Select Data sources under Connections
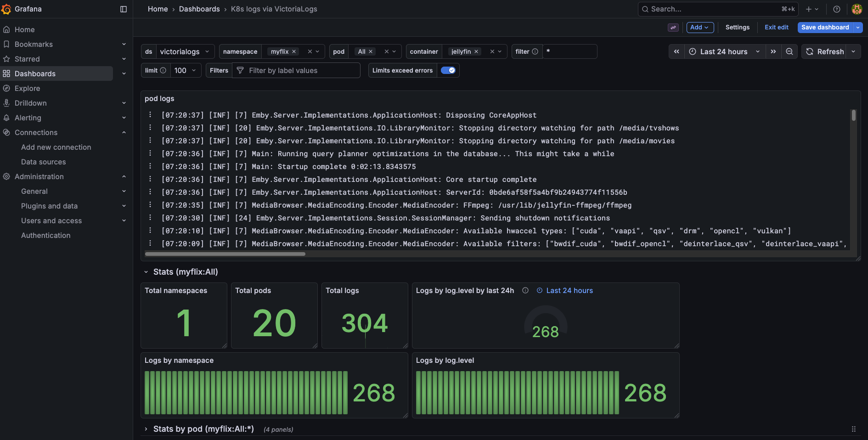Screen dimensions: 868x440 (x=43, y=162)
